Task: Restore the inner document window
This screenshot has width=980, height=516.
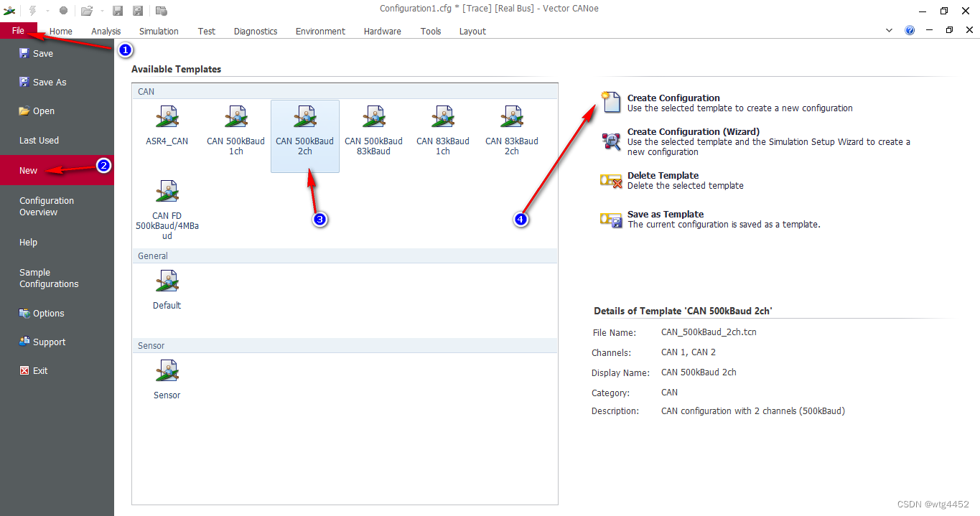Action: pyautogui.click(x=949, y=30)
